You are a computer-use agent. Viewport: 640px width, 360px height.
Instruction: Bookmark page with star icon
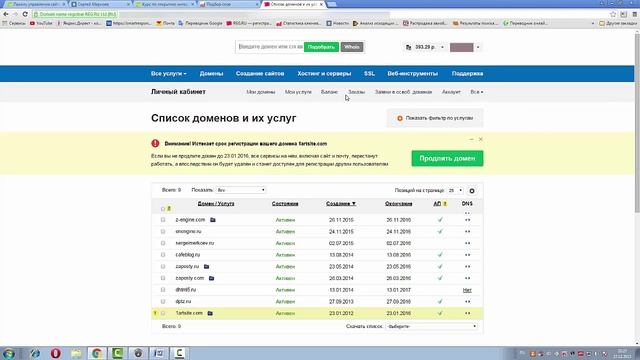pyautogui.click(x=613, y=14)
